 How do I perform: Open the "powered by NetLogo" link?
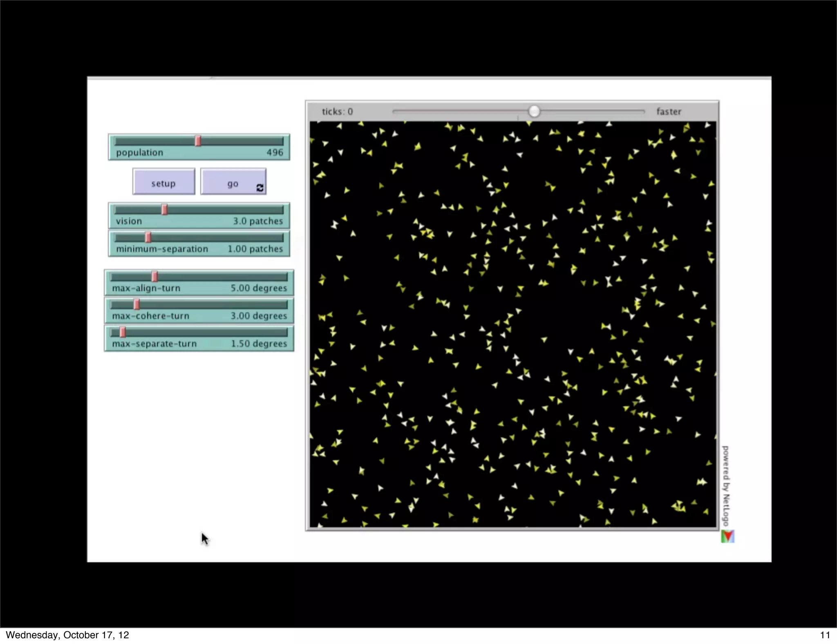[725, 485]
